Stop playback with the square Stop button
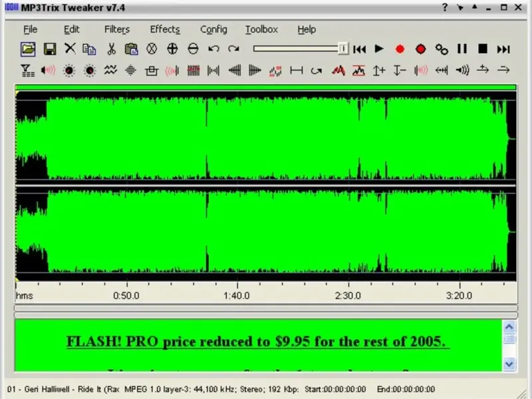532x399 pixels. [483, 49]
